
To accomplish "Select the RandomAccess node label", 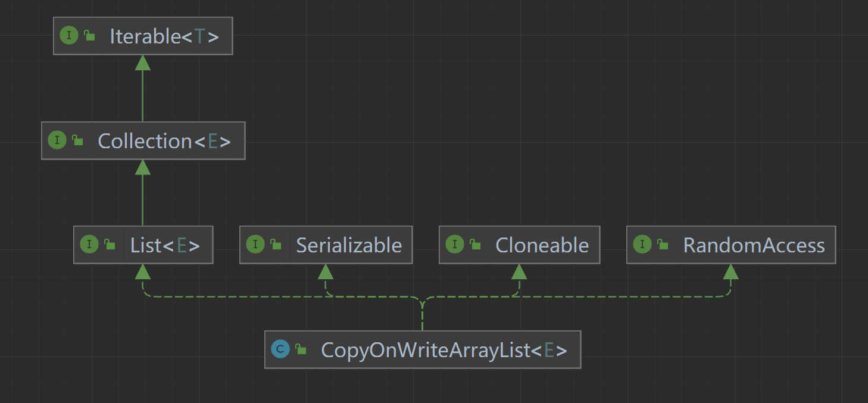I will point(754,245).
